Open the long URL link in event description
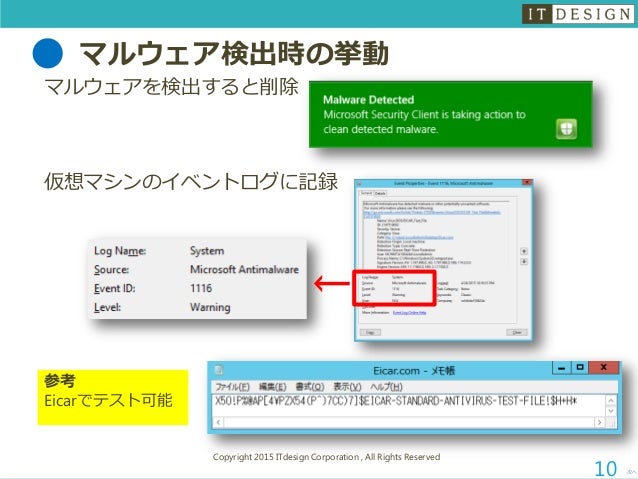Screen dimensions: 638x479 [431, 212]
